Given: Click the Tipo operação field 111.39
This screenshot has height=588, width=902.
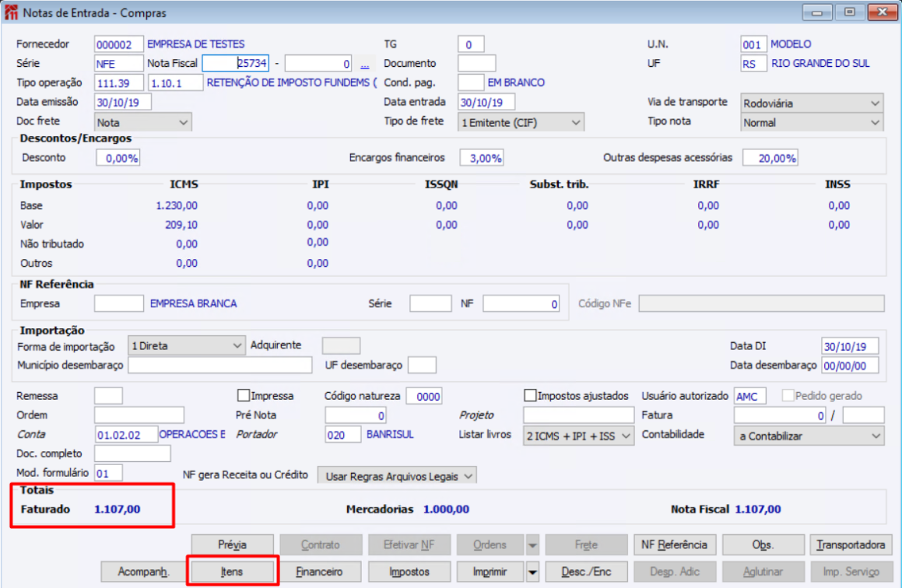Looking at the screenshot, I should pos(118,82).
